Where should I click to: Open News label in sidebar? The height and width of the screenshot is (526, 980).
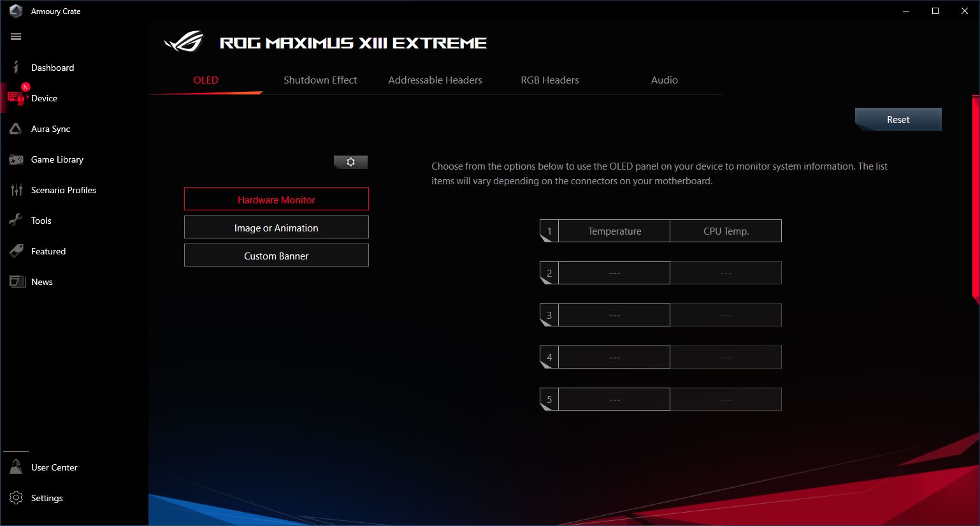(x=42, y=282)
